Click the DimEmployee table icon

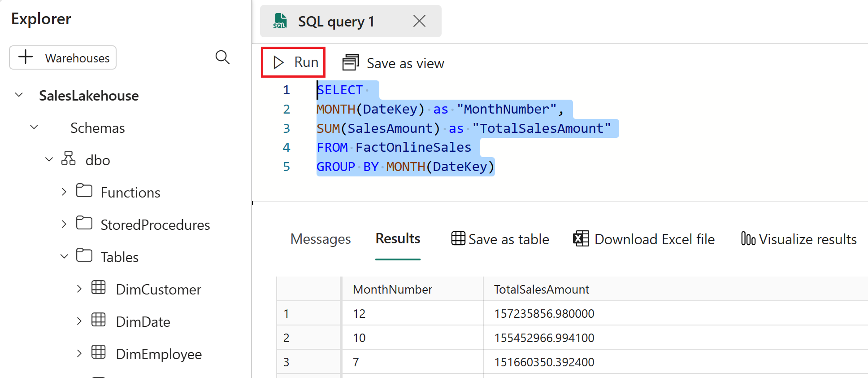tap(99, 352)
